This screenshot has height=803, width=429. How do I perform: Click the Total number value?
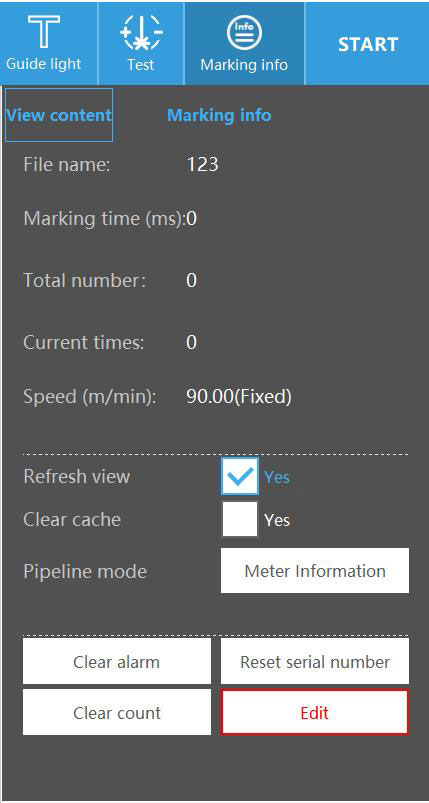[x=191, y=281]
